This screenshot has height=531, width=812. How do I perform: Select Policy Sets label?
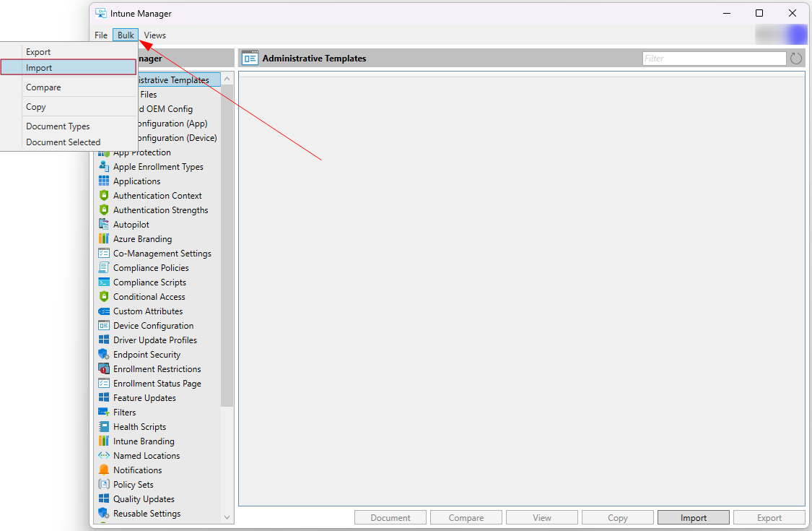click(133, 484)
